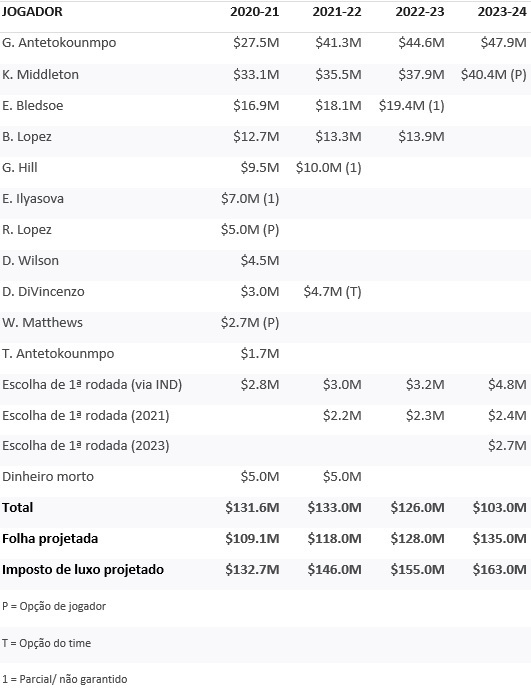Viewport: 531px width, 693px height.
Task: Click W. Matthews player name
Action: pos(42,323)
